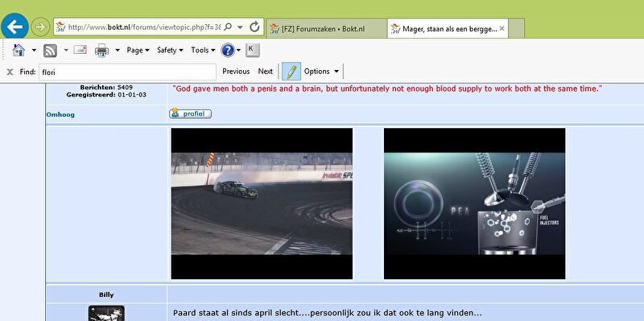Open a new tab with the blank tab button
644x321 pixels.
tap(516, 29)
